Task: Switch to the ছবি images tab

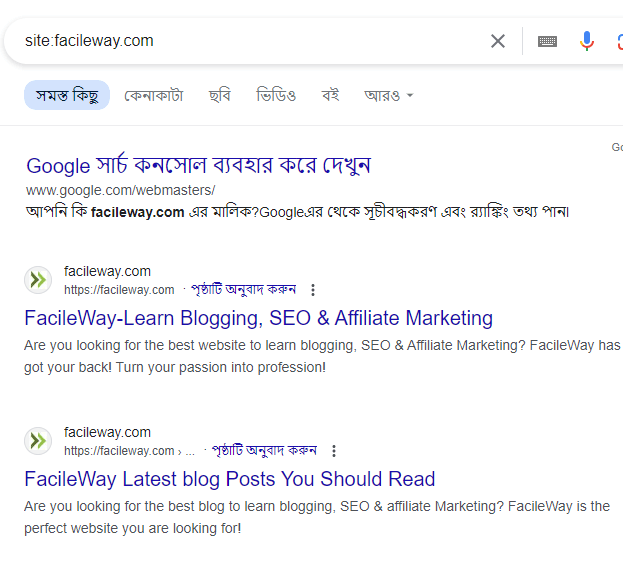Action: pos(220,96)
